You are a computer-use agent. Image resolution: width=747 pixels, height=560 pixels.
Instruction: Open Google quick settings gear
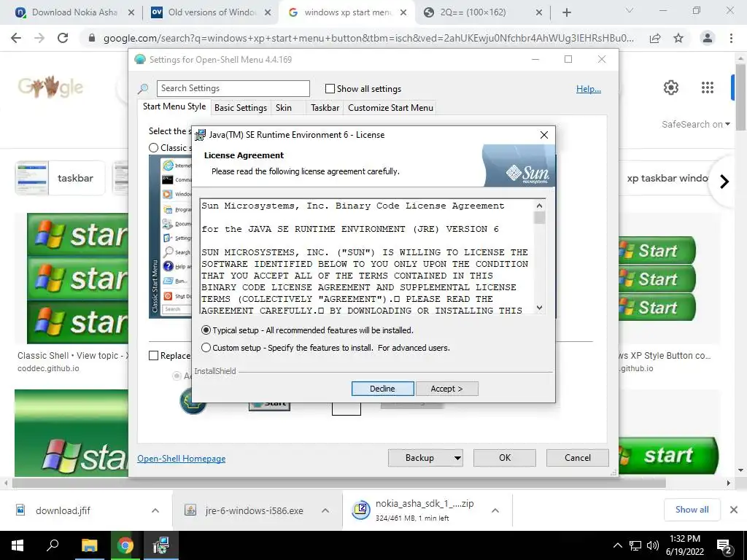[671, 87]
